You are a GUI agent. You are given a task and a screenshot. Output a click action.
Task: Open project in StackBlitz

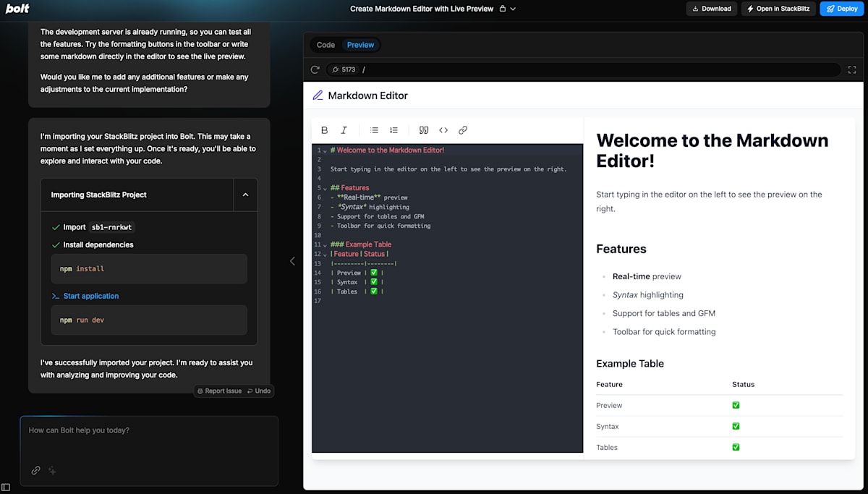coord(779,9)
